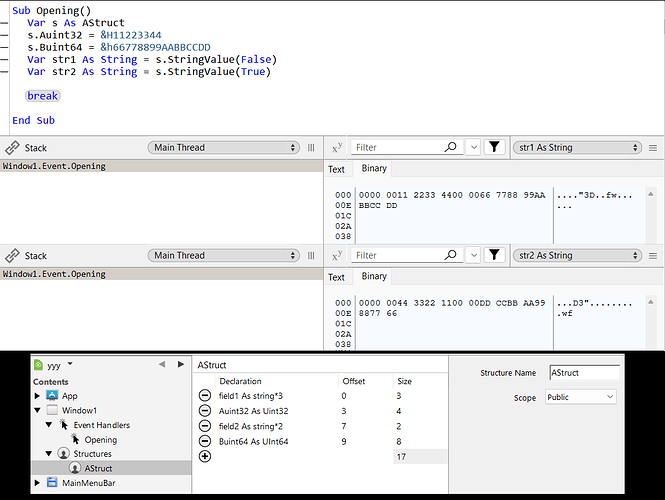Go forward with the navigator right arrow

pyautogui.click(x=181, y=364)
